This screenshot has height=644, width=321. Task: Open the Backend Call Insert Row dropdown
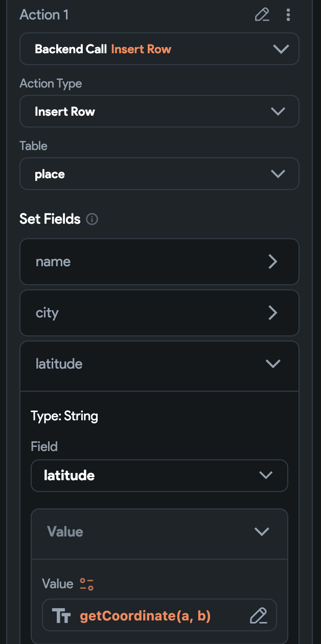coord(281,49)
